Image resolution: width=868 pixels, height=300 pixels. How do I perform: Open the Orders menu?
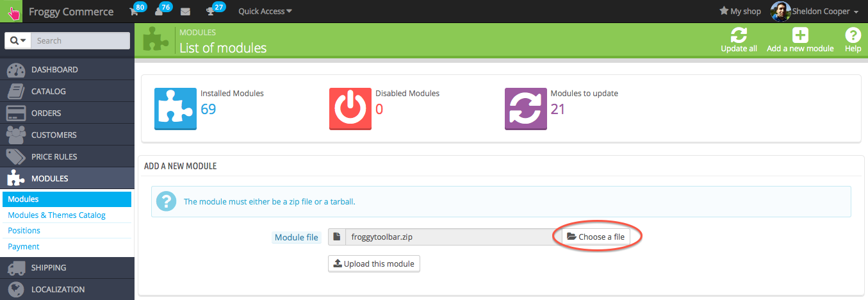pyautogui.click(x=67, y=113)
